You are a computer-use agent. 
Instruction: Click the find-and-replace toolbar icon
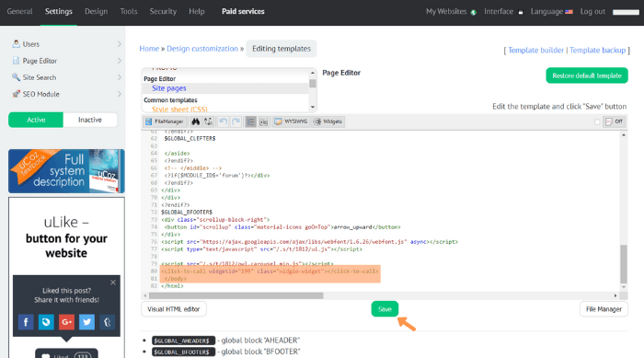coord(208,121)
